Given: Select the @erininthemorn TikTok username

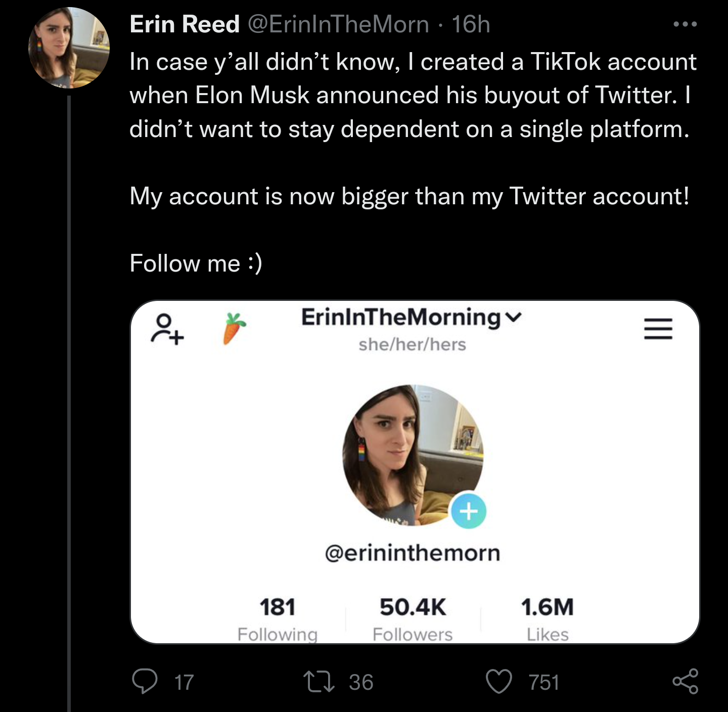Looking at the screenshot, I should pos(413,553).
